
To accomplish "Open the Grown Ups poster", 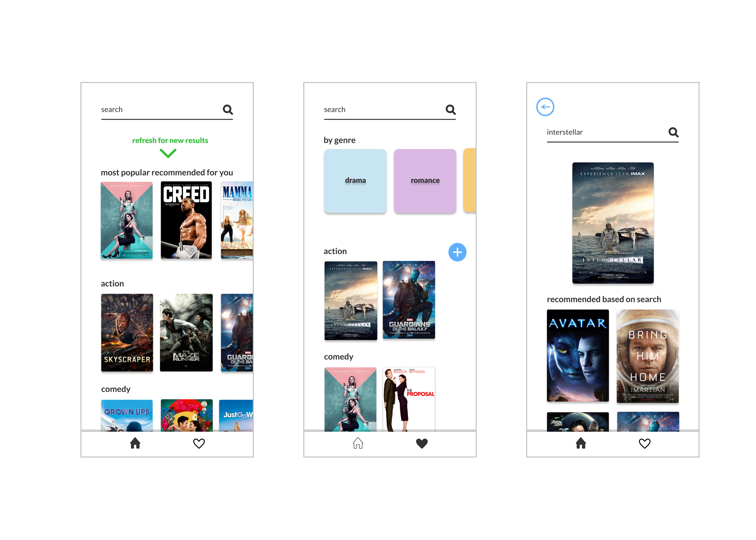I will click(x=127, y=416).
